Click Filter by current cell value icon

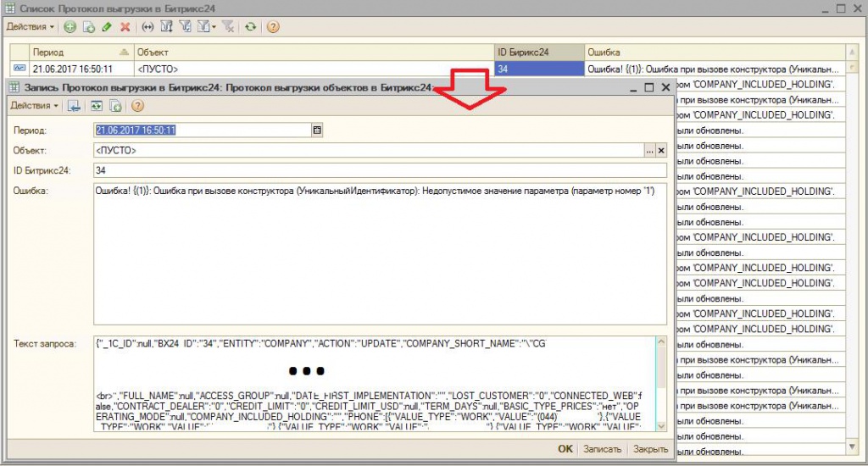click(185, 26)
